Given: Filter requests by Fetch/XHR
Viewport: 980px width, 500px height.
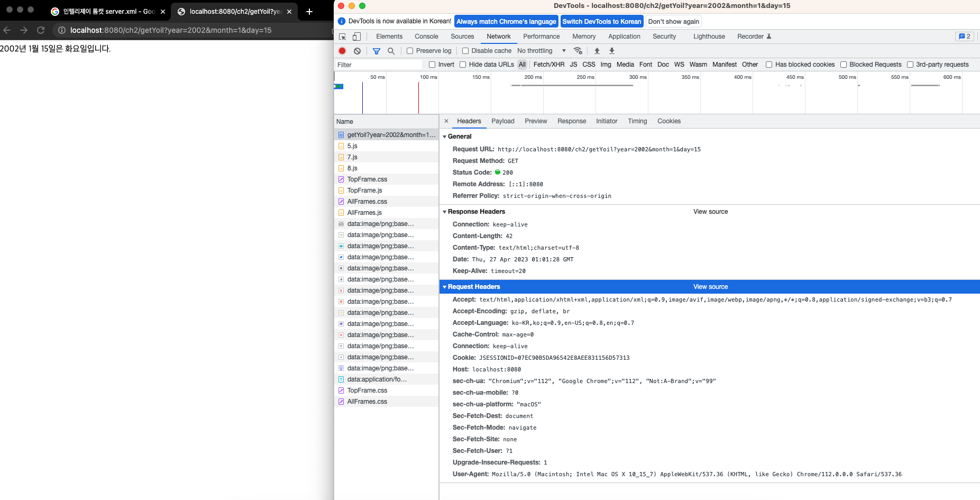Looking at the screenshot, I should coord(548,65).
